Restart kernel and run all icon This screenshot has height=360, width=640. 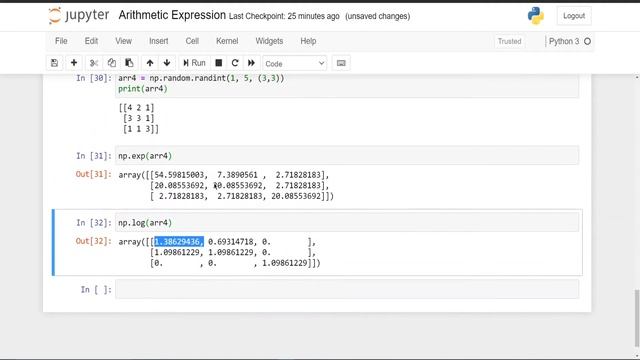coord(251,63)
